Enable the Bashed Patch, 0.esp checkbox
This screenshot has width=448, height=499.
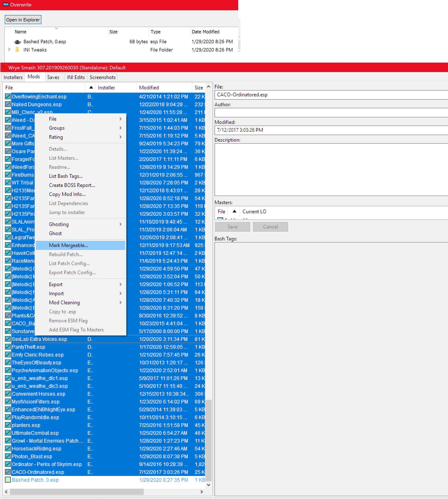tap(8, 480)
